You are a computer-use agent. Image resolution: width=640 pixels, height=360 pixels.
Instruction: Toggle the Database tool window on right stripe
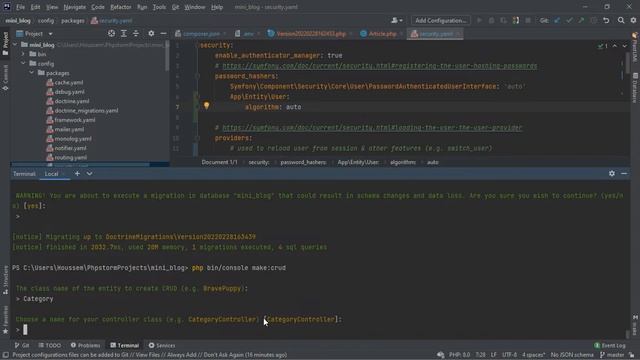(x=635, y=87)
